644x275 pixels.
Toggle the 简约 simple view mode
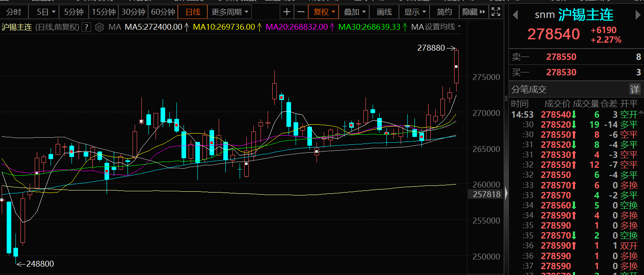click(444, 12)
